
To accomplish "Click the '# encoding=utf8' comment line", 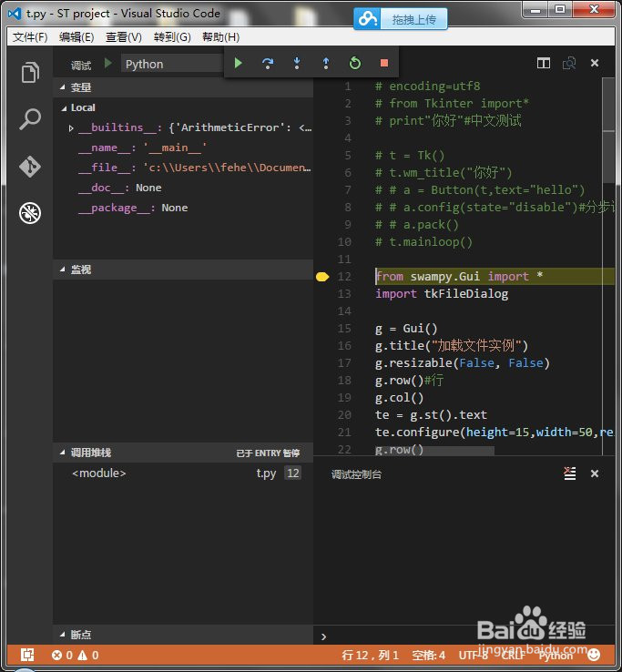I will pyautogui.click(x=427, y=87).
